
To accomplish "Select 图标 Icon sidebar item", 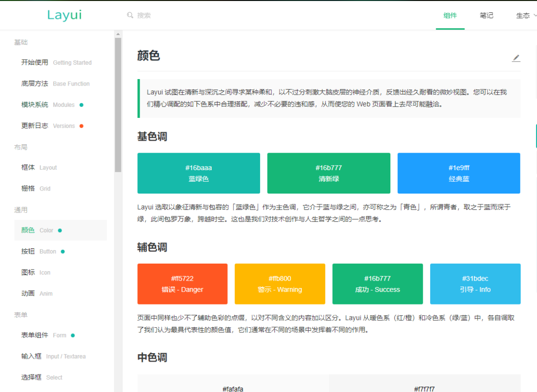I will (x=36, y=273).
